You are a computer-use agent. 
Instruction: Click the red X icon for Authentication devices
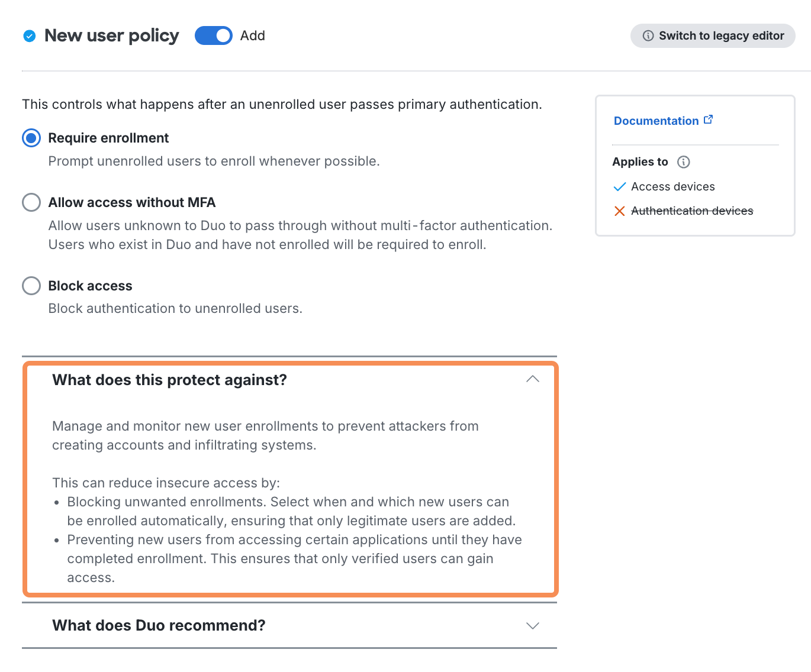coord(620,211)
